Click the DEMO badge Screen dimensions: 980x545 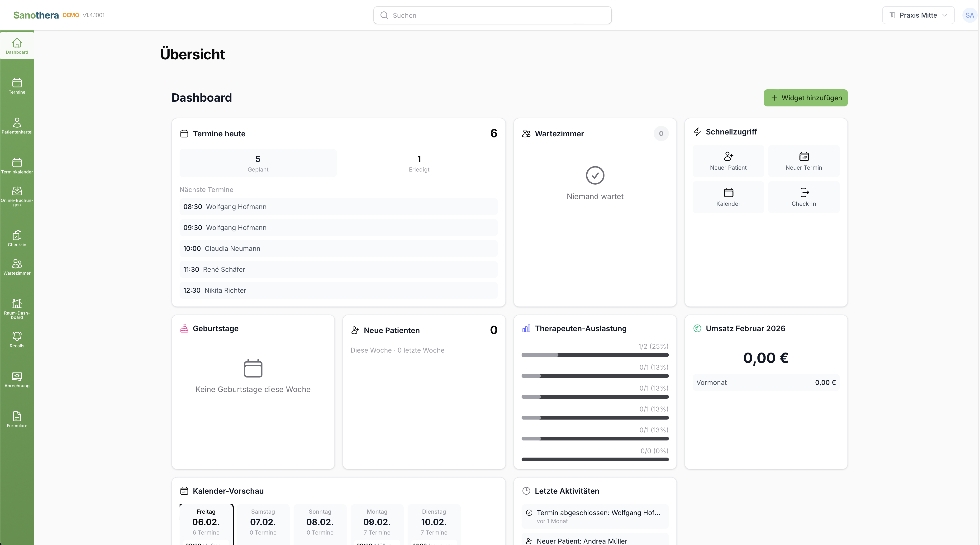[71, 15]
